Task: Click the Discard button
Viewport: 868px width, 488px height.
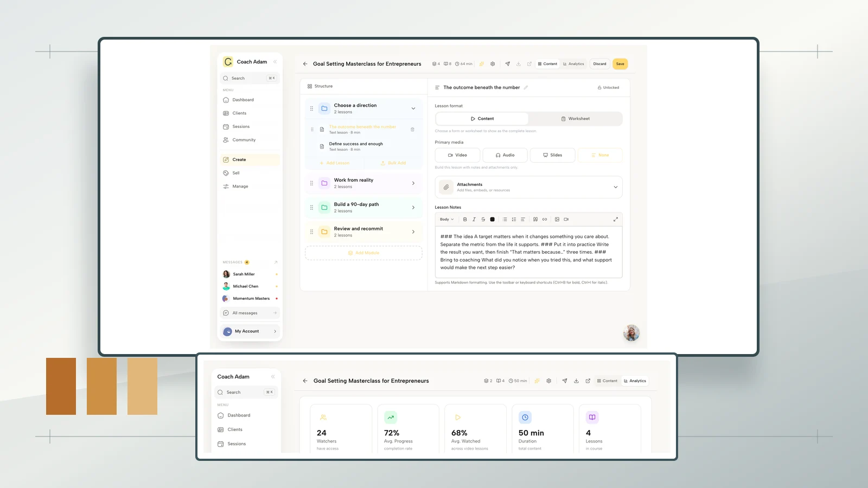Action: pyautogui.click(x=599, y=64)
